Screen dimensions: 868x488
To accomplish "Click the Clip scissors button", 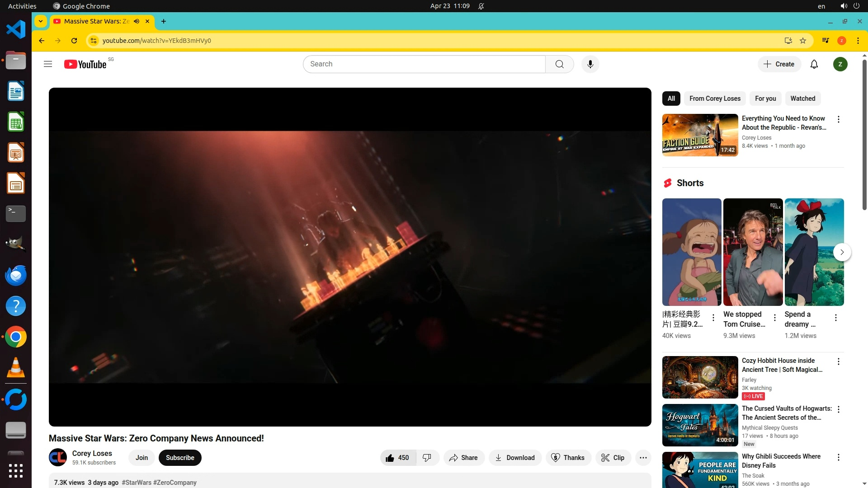I will [x=613, y=458].
